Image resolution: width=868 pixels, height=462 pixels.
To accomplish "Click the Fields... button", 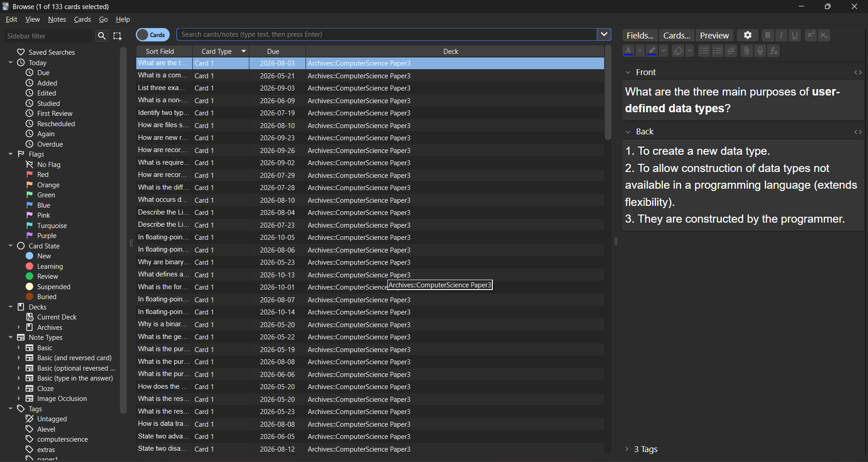I will [640, 35].
